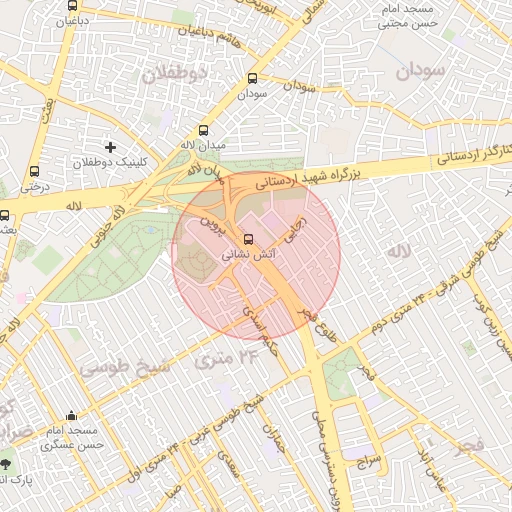
Task: Select the ۲۴ متری area label
Action: pos(227,359)
